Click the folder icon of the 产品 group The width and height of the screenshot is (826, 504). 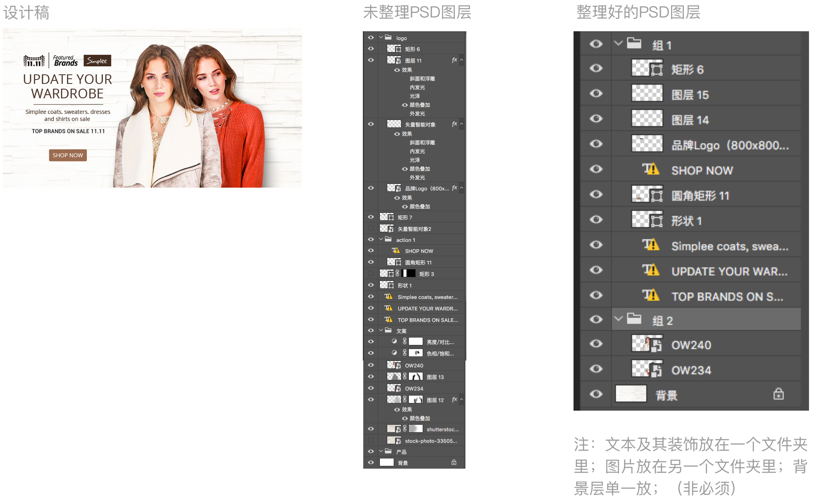388,451
